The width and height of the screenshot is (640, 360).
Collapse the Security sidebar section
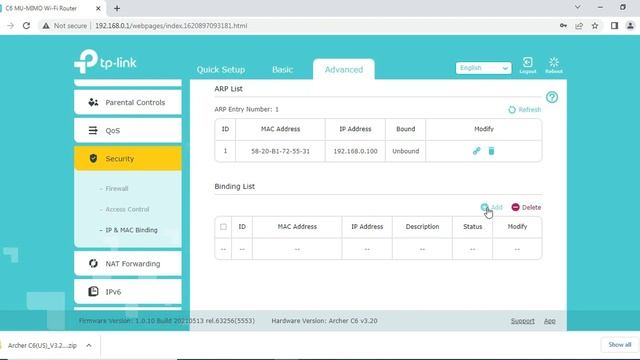128,158
